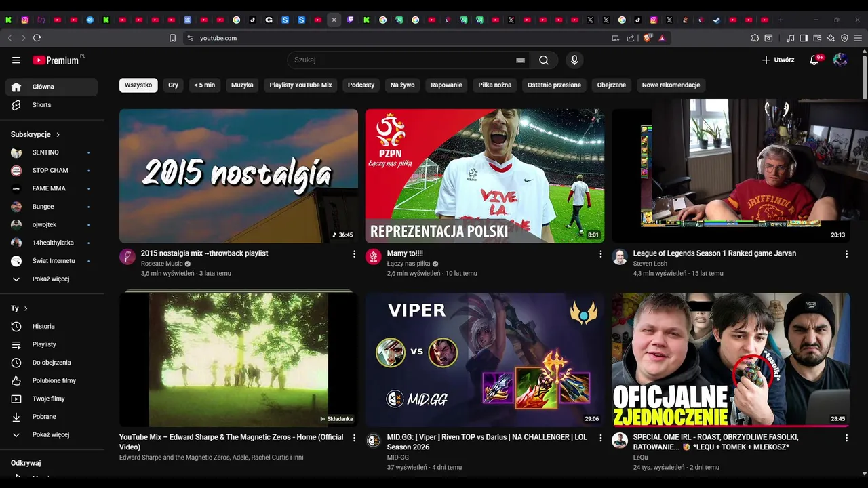Open options for League of Legends Season 1 video
The image size is (868, 488).
pos(846,253)
